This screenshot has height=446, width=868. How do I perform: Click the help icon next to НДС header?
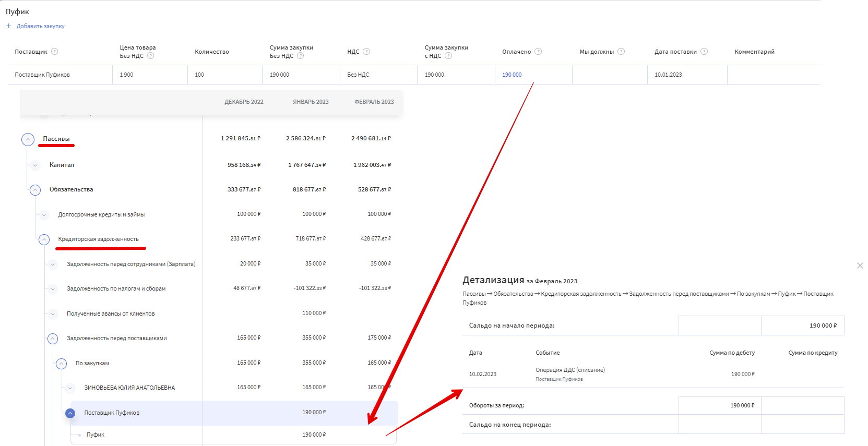(366, 52)
